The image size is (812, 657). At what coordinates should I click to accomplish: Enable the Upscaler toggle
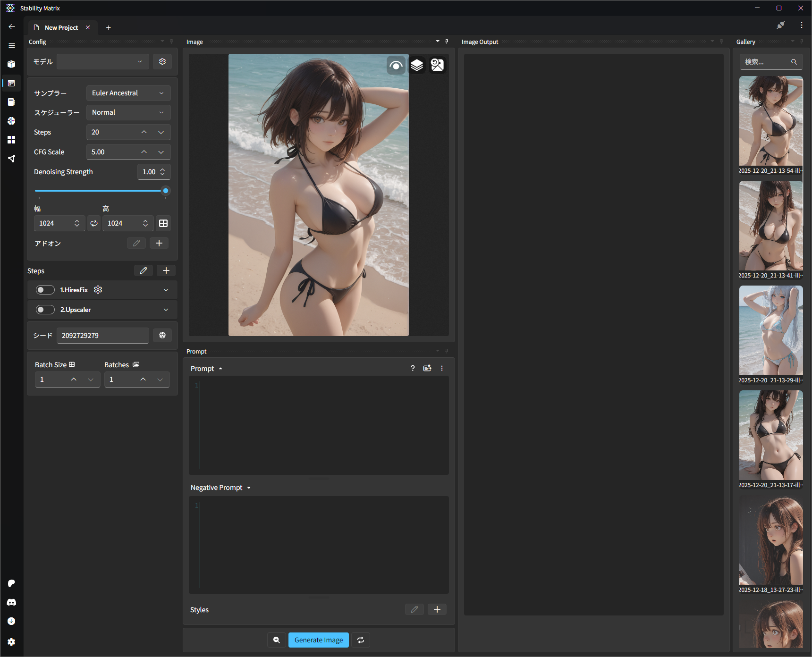45,310
